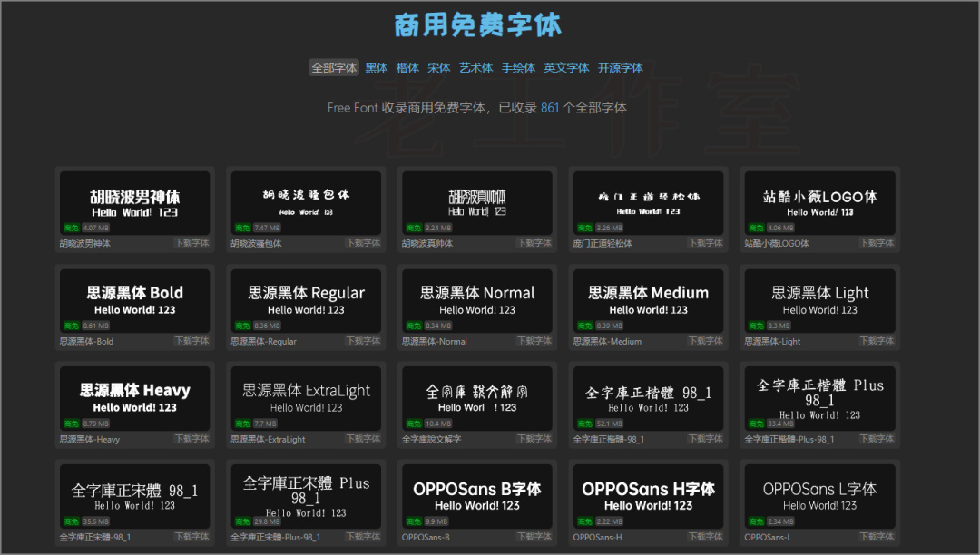980x555 pixels.
Task: Open the 思源黑体 Regular preview thumbnail
Action: [306, 301]
